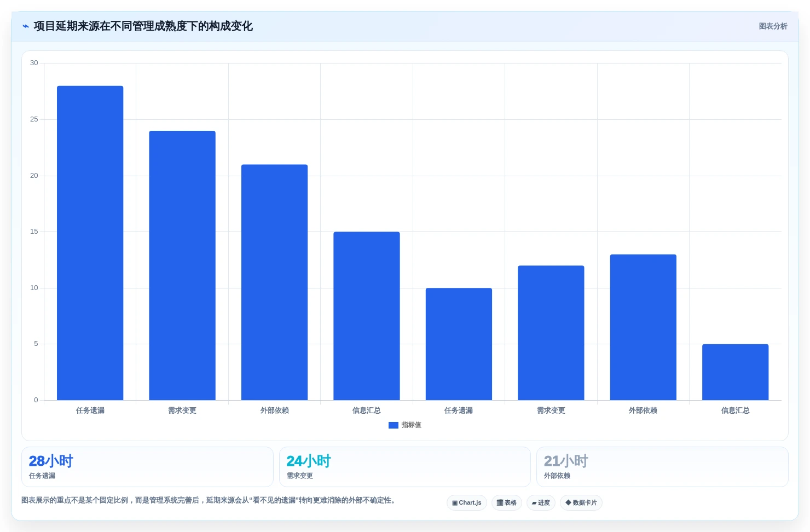
Task: Click the chart title 项目延期来源在不同管理成熟度下的构成变化
Action: [x=143, y=26]
